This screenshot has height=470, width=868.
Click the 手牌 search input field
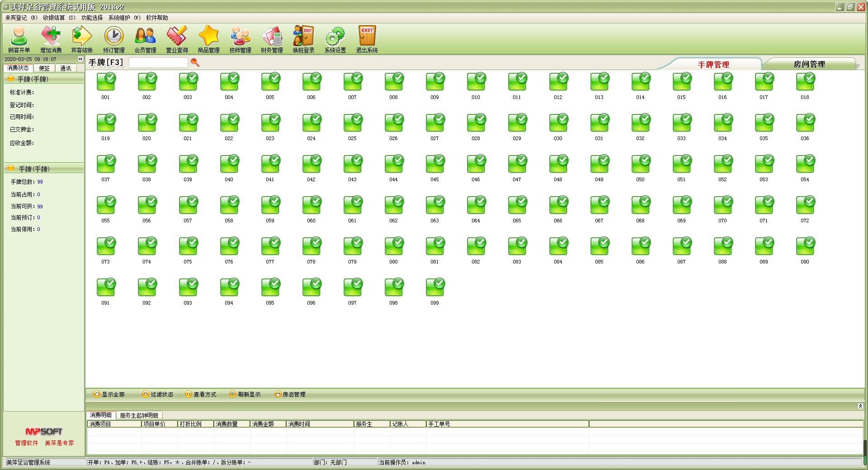(158, 62)
